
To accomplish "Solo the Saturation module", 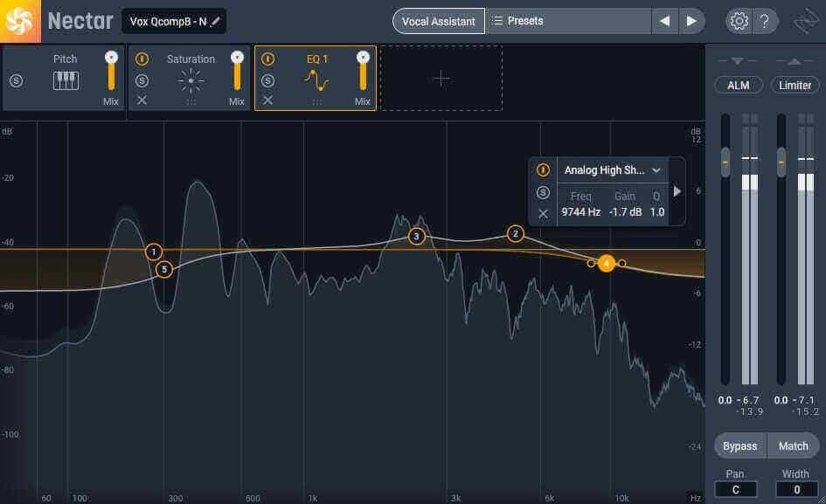I will [142, 80].
